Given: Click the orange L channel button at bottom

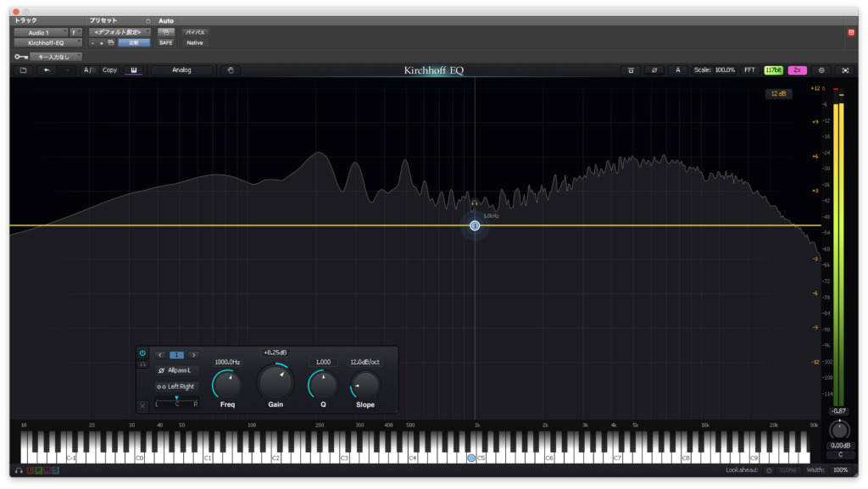Looking at the screenshot, I should point(31,470).
